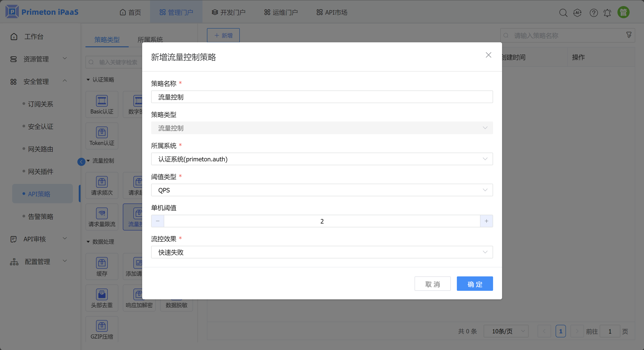Decrease 单机阈值 with minus button
Image resolution: width=644 pixels, height=350 pixels.
[157, 221]
